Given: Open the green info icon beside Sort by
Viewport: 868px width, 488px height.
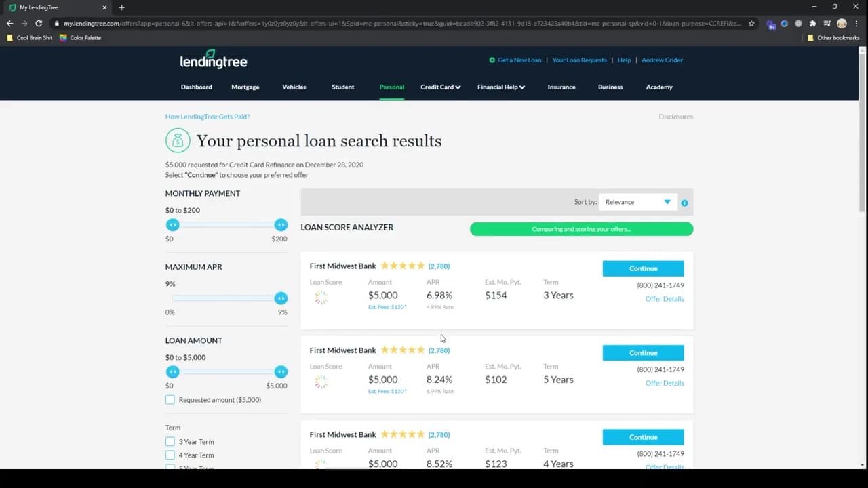Looking at the screenshot, I should tap(684, 202).
